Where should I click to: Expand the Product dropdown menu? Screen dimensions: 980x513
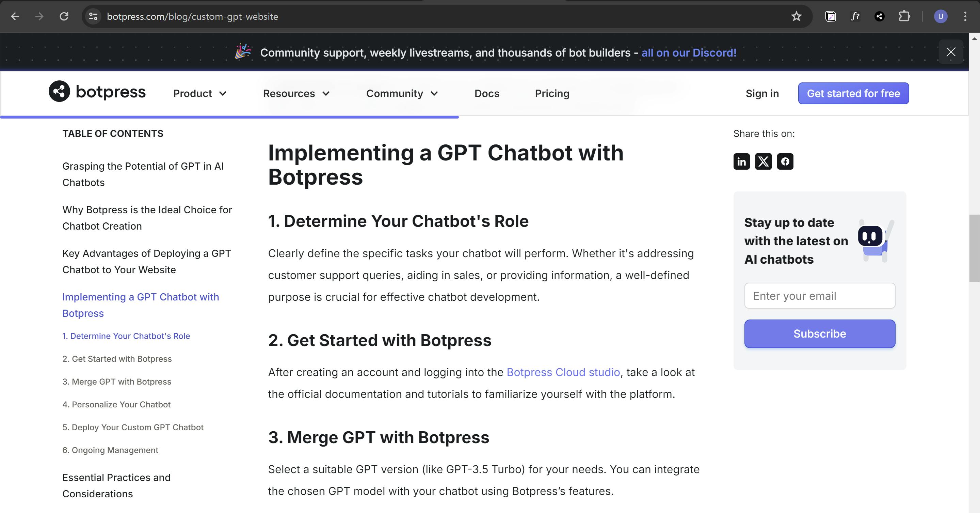[200, 94]
